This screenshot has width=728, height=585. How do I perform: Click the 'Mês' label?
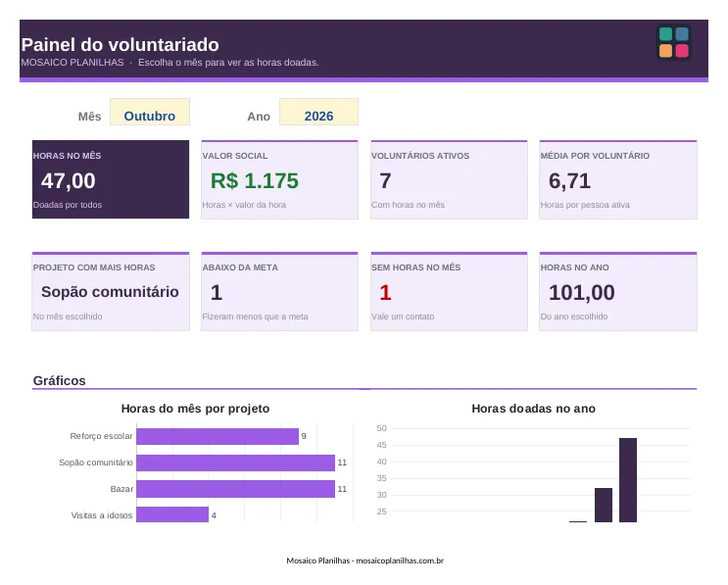(x=89, y=117)
